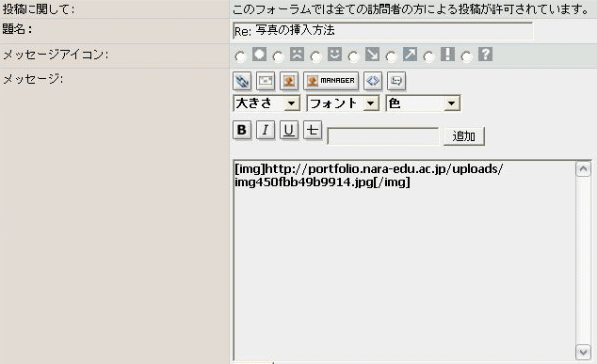Open the フォント font dropdown

tap(343, 103)
